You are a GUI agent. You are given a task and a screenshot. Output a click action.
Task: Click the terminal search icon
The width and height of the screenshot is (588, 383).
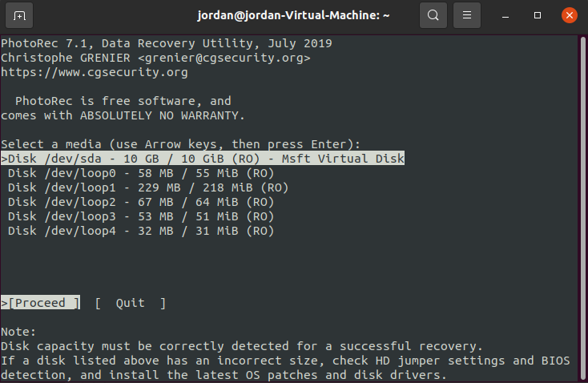[x=433, y=15]
